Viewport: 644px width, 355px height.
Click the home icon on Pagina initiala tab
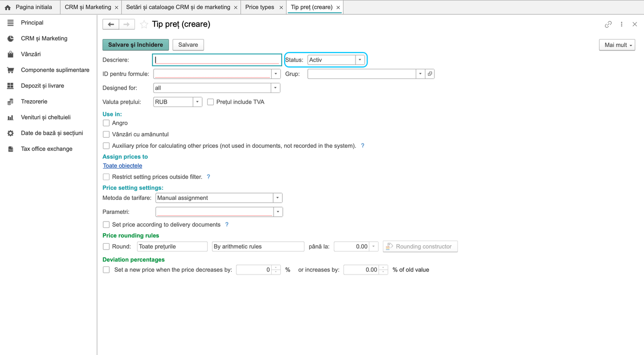[x=8, y=8]
